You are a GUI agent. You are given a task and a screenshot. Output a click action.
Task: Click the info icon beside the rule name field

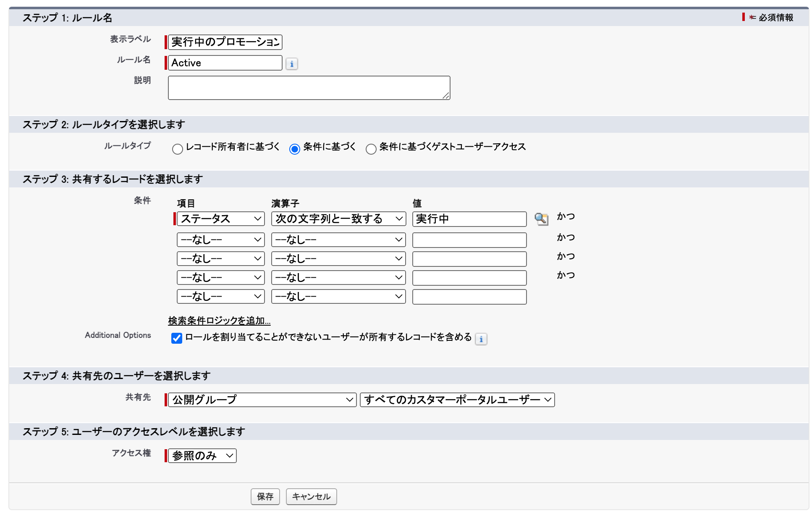click(291, 64)
